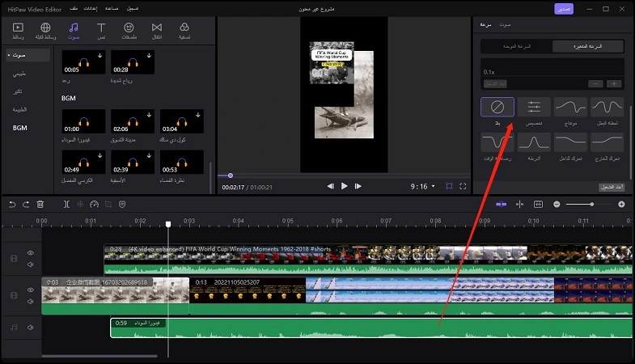
Task: Open the ملف File menu
Action: [x=74, y=9]
